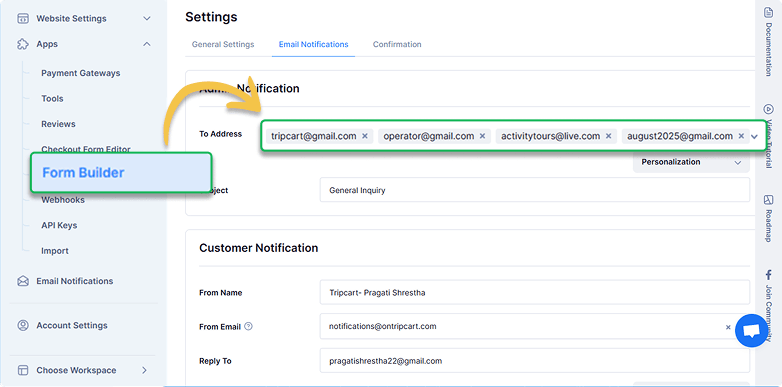Click the Choose Workspace layout icon

tap(23, 371)
